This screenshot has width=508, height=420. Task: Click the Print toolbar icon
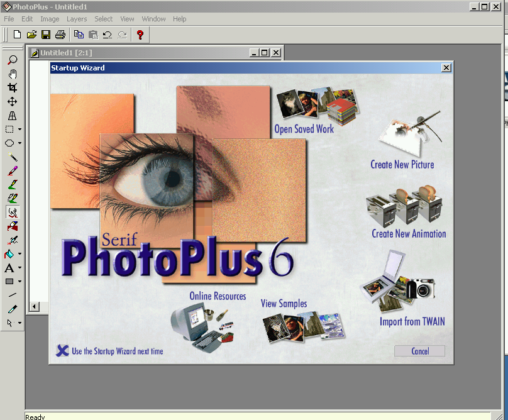60,35
